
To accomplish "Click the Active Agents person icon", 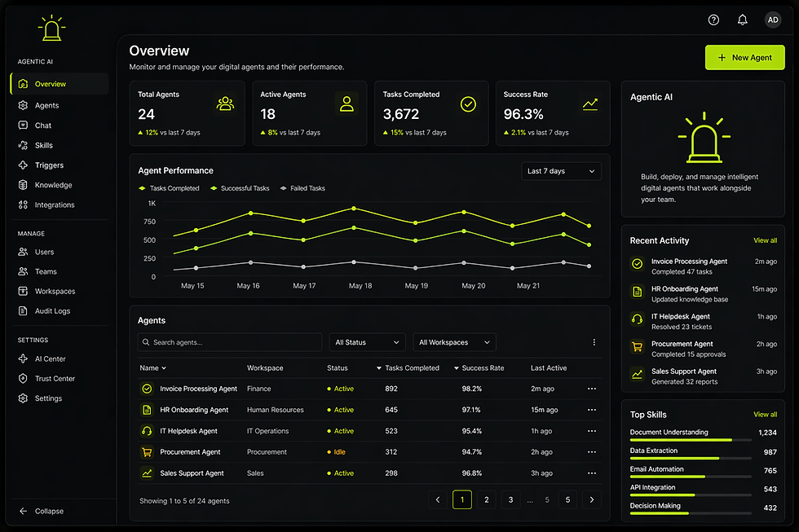I will pyautogui.click(x=347, y=103).
